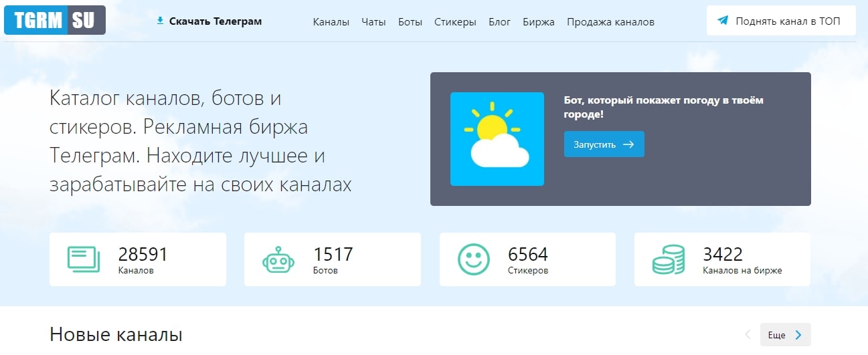Click the weather bot sun-and-cloud image
Viewport: 868px width, 355px height.
coord(497,139)
